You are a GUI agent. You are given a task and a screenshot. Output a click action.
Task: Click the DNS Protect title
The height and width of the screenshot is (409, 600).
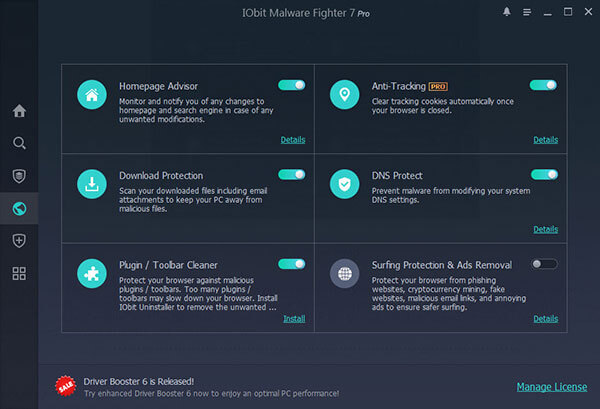coord(397,176)
